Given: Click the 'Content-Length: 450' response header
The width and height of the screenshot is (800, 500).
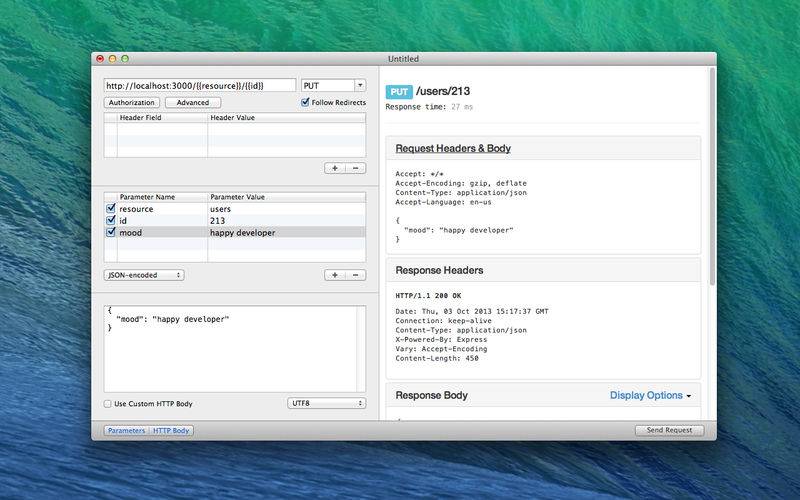Looking at the screenshot, I should pos(437,358).
